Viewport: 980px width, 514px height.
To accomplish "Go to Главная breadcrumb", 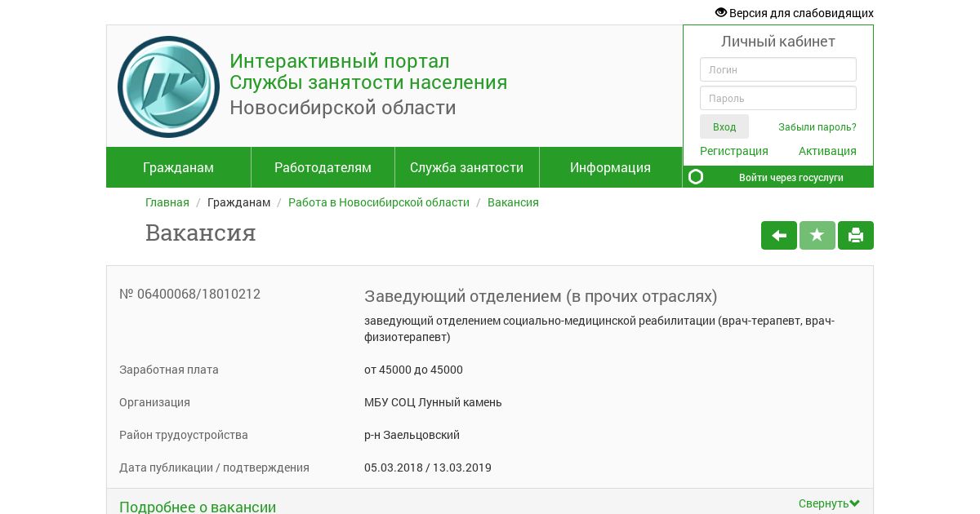I will (x=167, y=202).
